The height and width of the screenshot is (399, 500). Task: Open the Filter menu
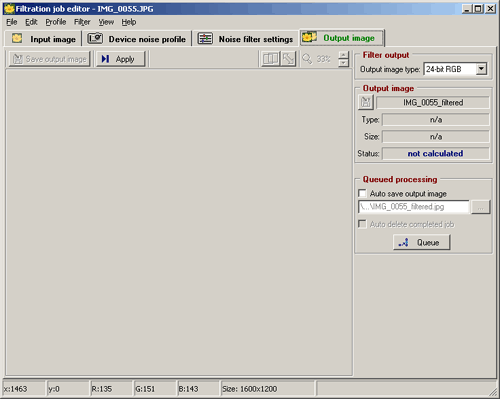click(x=82, y=22)
